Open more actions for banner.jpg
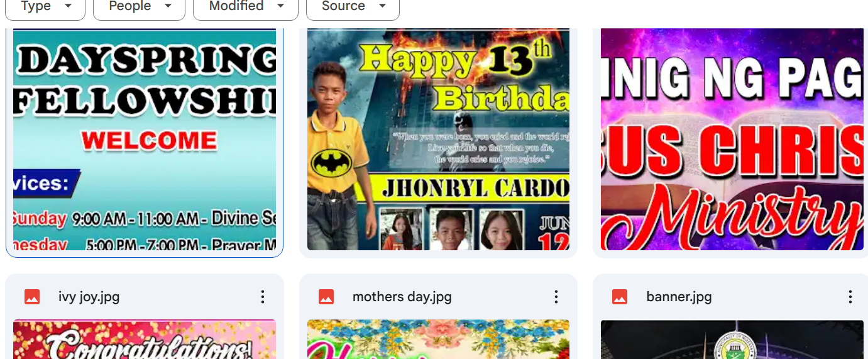Screen dimensions: 868x359 850,297
